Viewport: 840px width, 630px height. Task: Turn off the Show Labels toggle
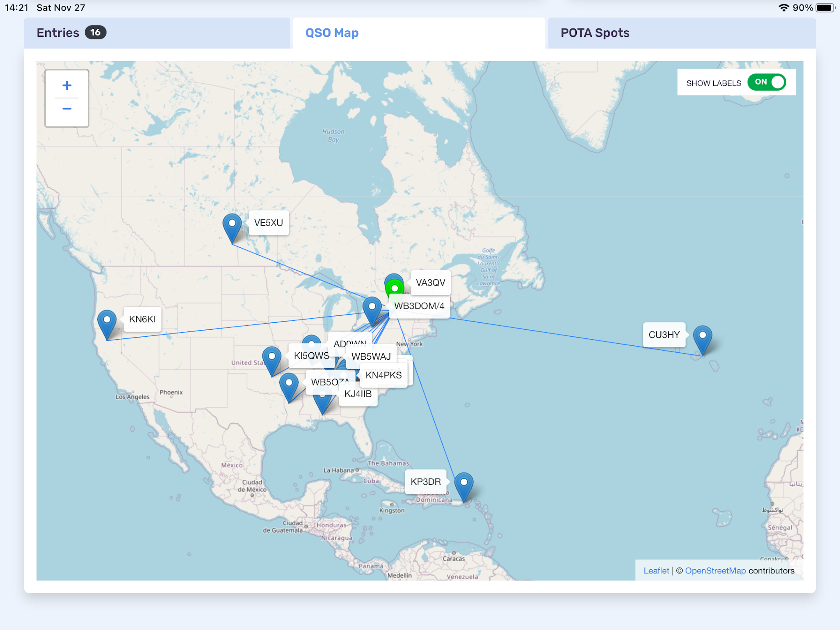(x=766, y=82)
